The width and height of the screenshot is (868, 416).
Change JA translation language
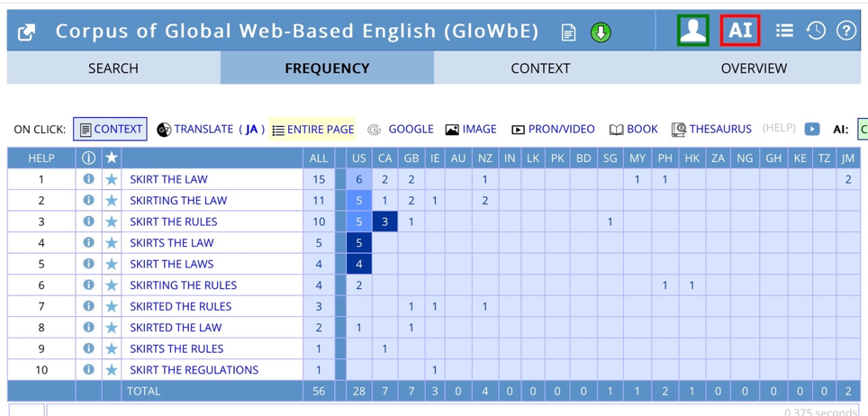[251, 129]
